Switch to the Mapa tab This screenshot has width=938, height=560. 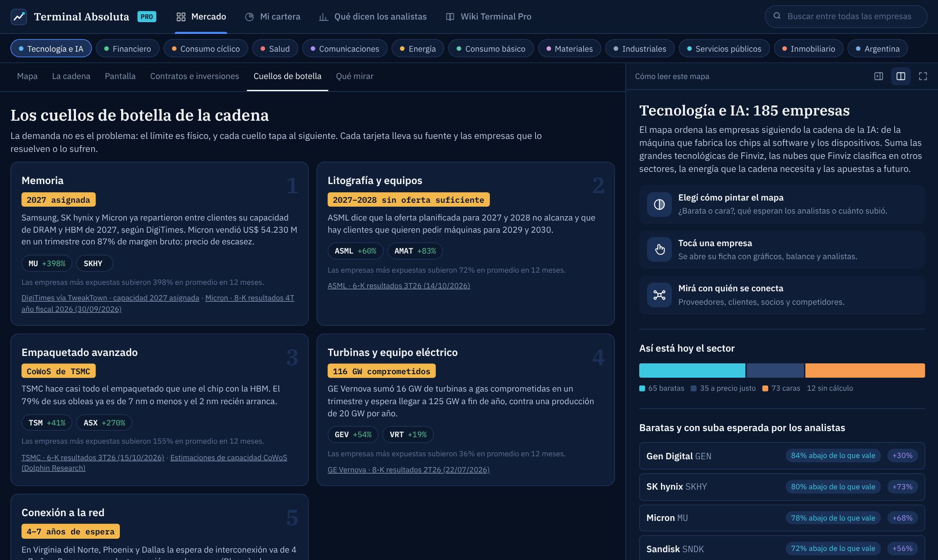[x=27, y=76]
